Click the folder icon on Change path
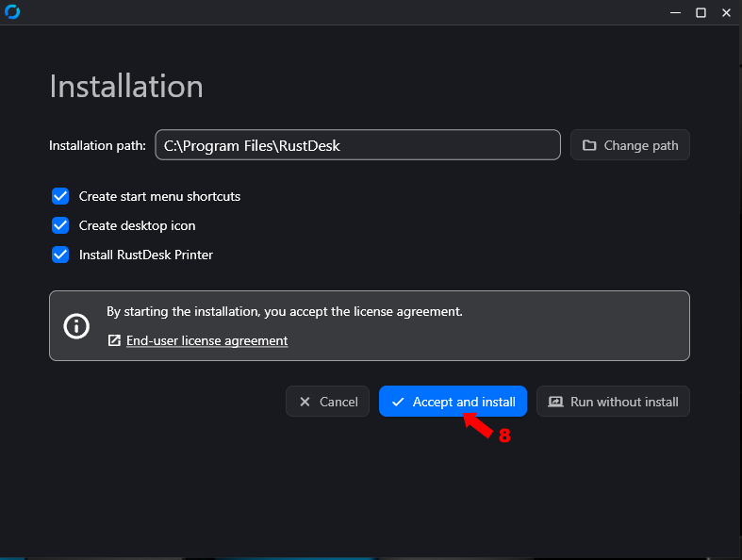Viewport: 742px width, 560px height. (589, 145)
